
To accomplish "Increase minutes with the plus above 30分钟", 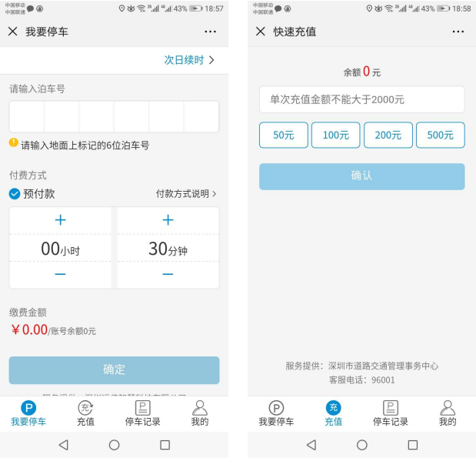I will (168, 220).
